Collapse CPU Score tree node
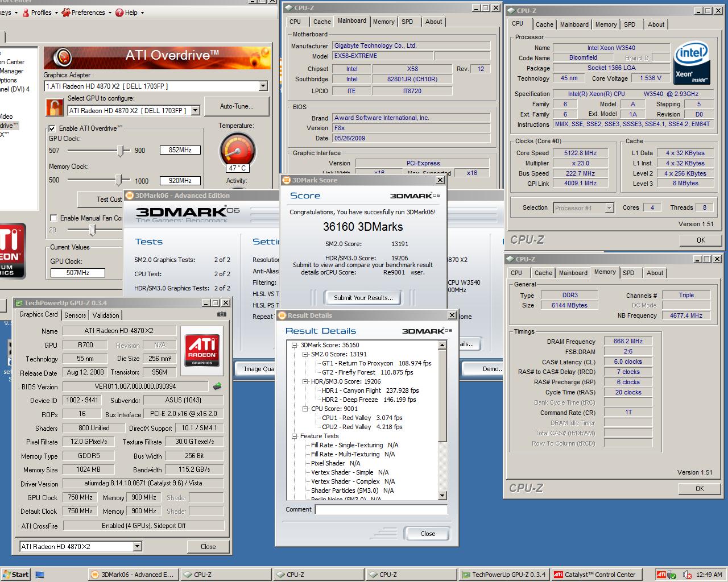 pos(305,409)
